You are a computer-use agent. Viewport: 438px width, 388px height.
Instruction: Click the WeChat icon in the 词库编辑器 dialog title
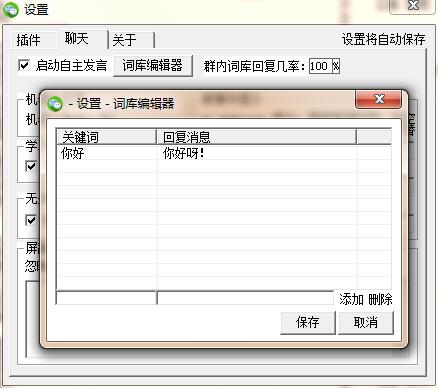click(55, 104)
